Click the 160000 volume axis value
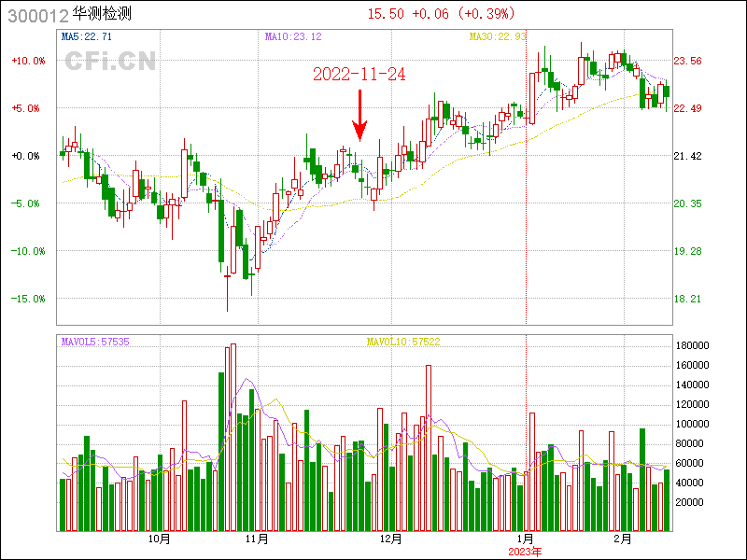Image resolution: width=747 pixels, height=560 pixels. pyautogui.click(x=693, y=365)
